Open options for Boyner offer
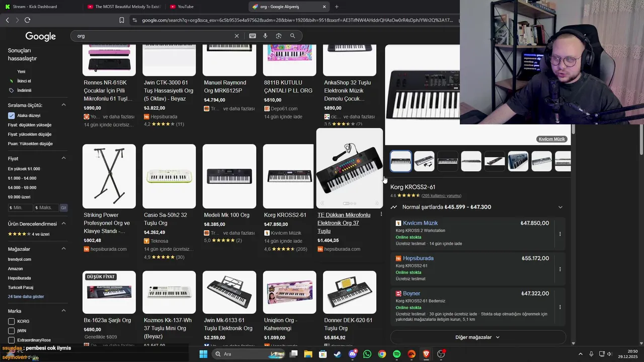 click(560, 307)
